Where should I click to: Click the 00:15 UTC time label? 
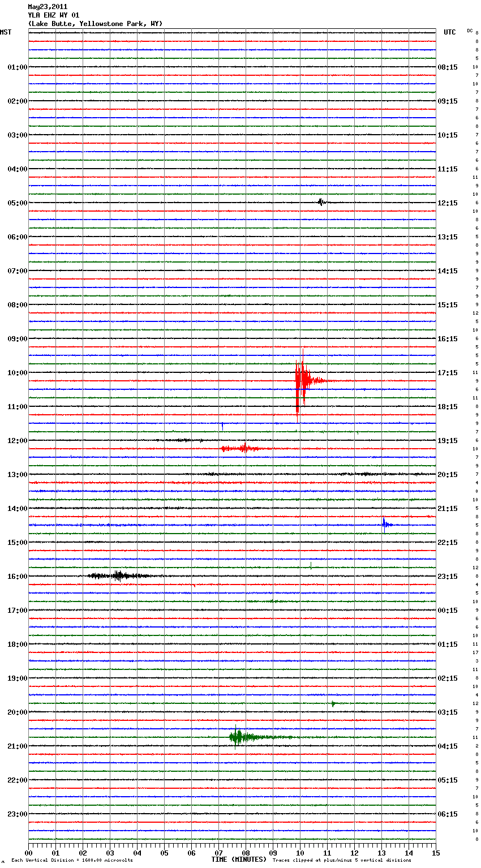tap(448, 611)
